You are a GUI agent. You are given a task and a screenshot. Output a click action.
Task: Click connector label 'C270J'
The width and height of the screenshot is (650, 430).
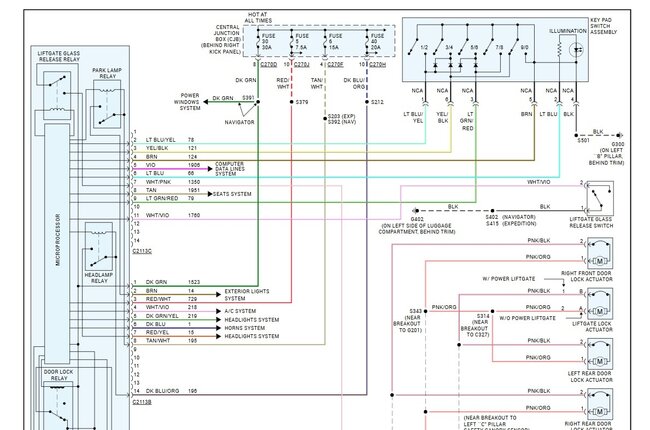301,65
